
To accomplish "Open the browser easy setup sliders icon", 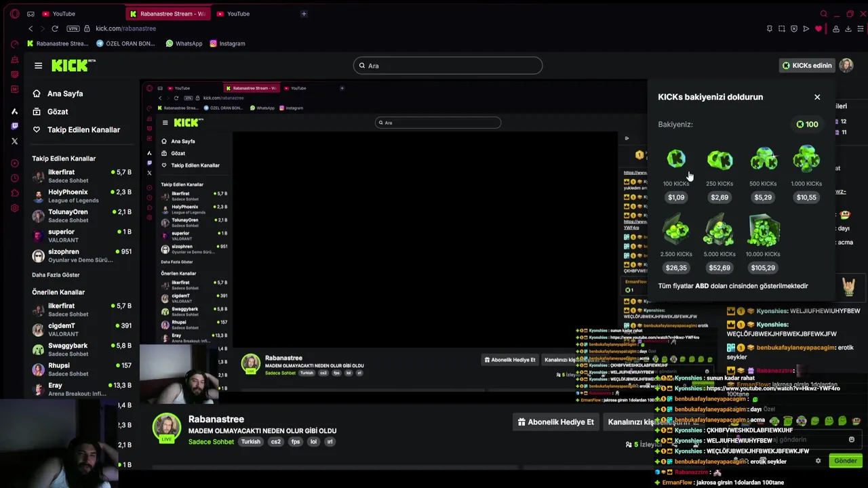I will [x=861, y=28].
